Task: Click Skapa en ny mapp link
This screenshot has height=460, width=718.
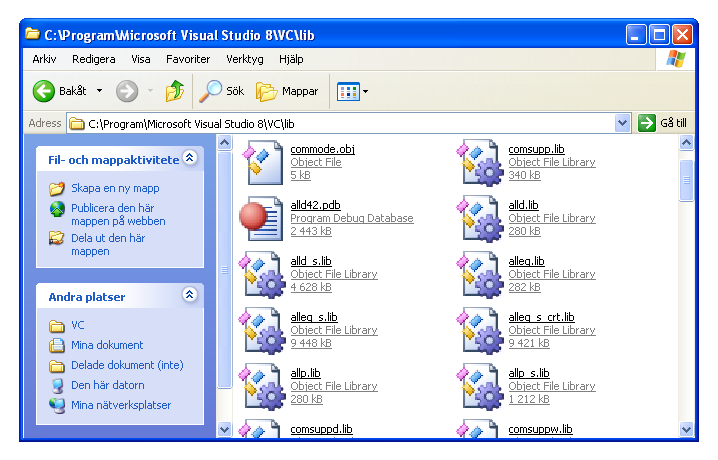Action: [x=115, y=188]
